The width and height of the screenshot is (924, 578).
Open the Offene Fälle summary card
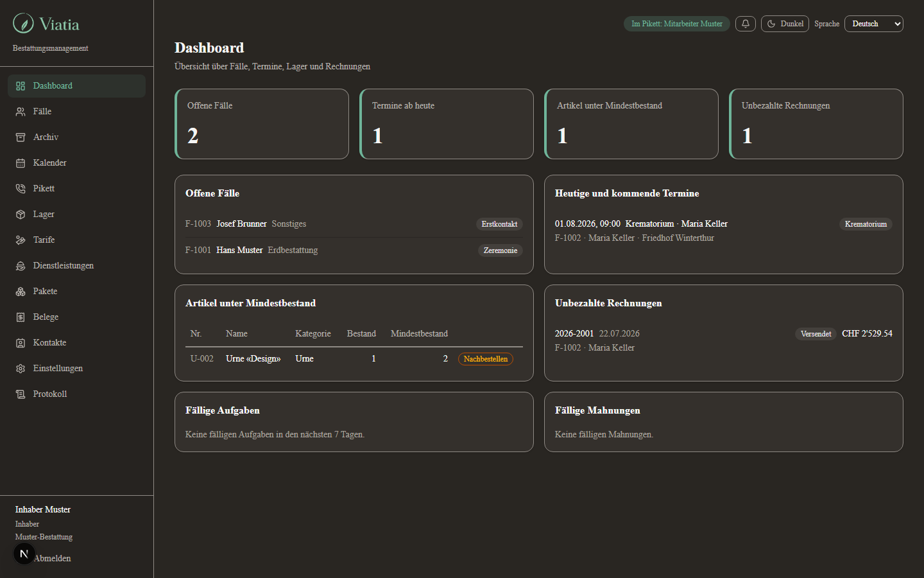pos(262,124)
